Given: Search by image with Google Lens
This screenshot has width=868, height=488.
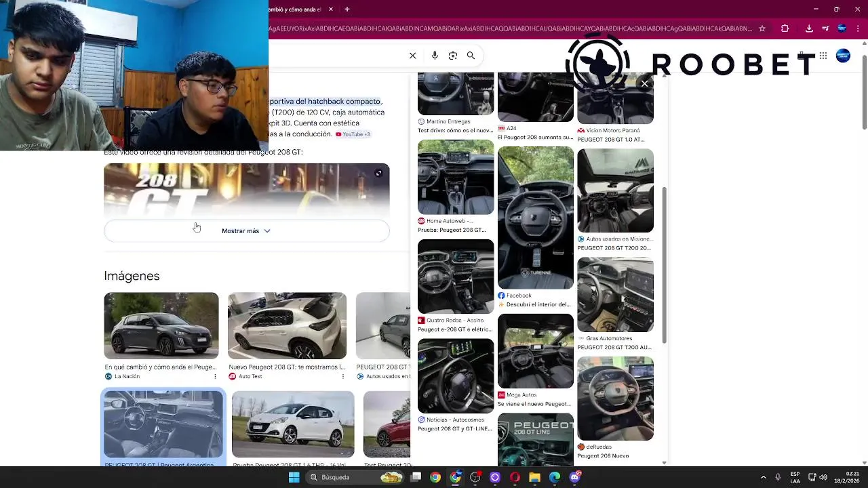Looking at the screenshot, I should (x=453, y=56).
